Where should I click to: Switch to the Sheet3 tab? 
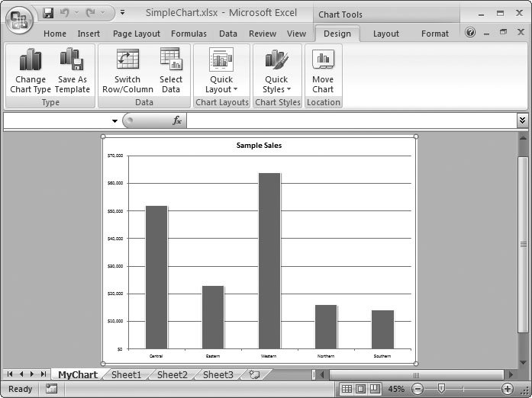(x=218, y=374)
